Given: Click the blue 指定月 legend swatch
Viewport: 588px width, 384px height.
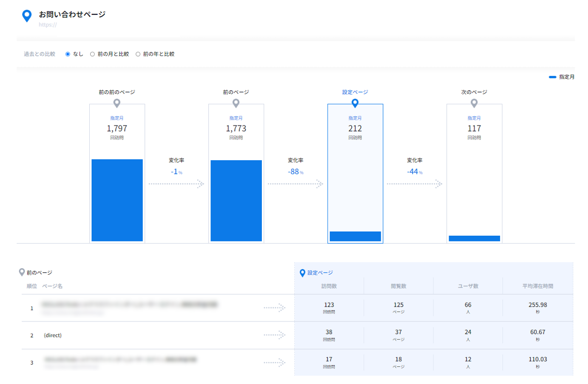Looking at the screenshot, I should click(x=552, y=77).
